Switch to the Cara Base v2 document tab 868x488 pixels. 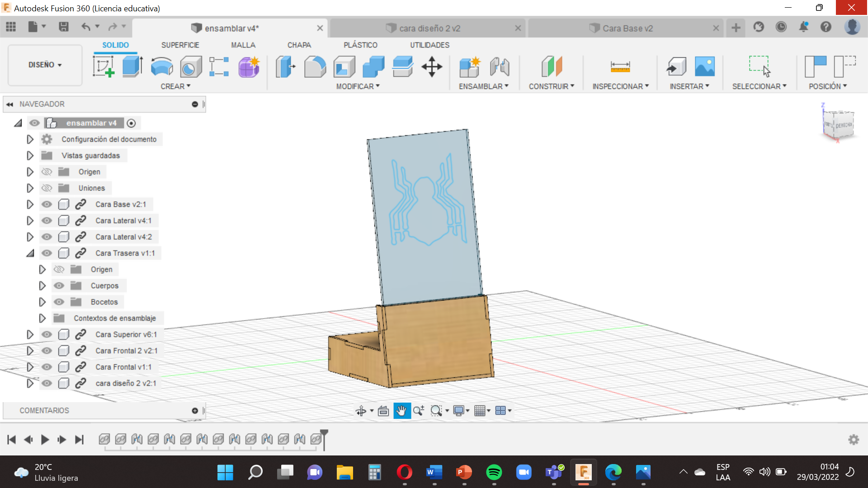coord(626,28)
